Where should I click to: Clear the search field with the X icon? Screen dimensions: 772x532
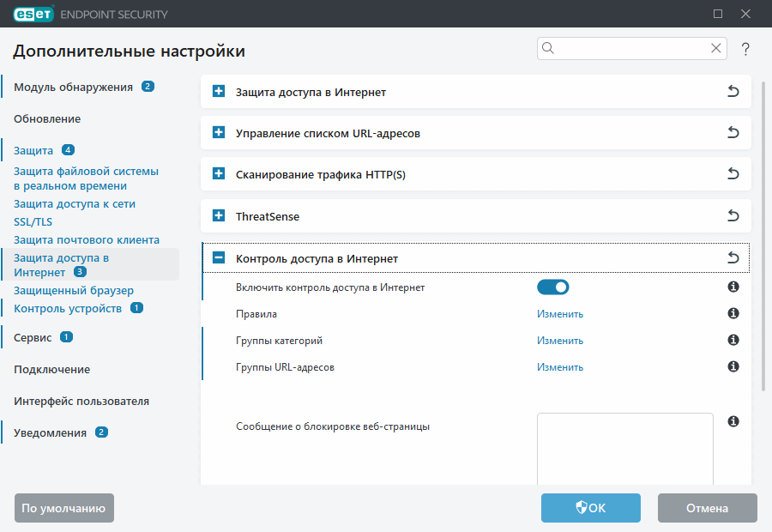pyautogui.click(x=715, y=48)
